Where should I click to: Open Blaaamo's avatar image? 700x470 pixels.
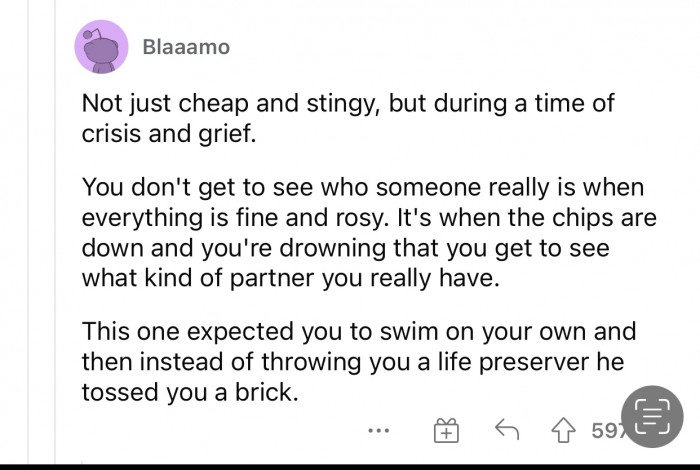click(x=101, y=47)
